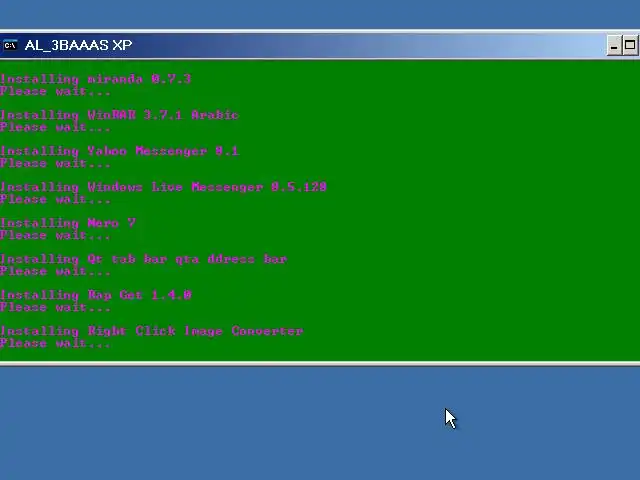Click the 'Installing Nero 7' line
The width and height of the screenshot is (640, 480).
[x=68, y=223]
